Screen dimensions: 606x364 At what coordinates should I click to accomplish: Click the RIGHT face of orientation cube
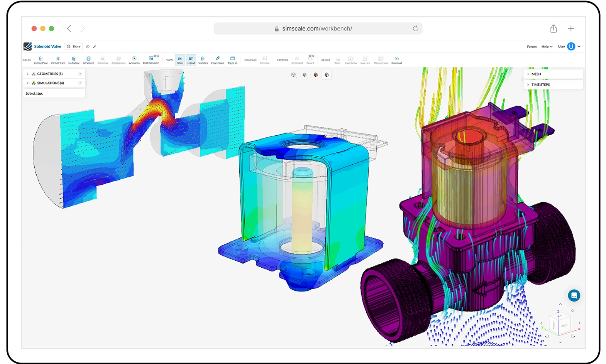pyautogui.click(x=564, y=325)
